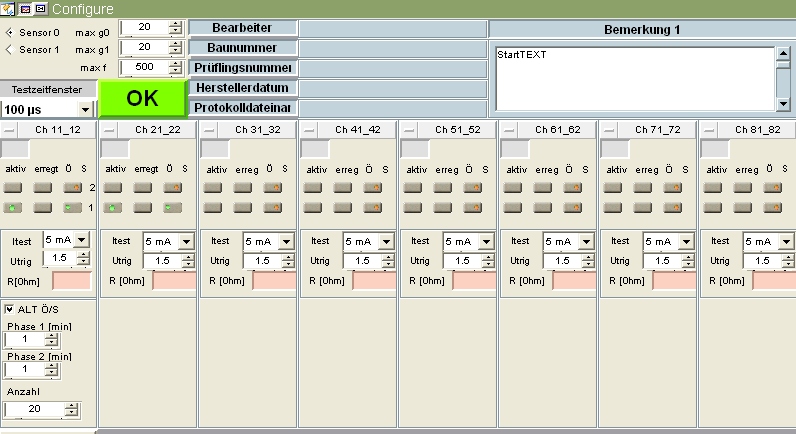This screenshot has width=796, height=434.
Task: Toggle the upper aktiv LED button in Ch 21_22
Action: [112, 187]
